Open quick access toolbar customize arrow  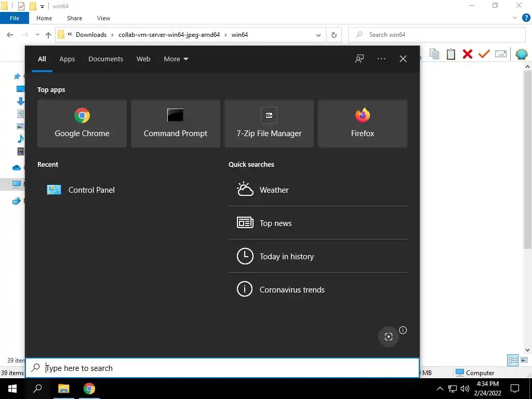click(43, 6)
